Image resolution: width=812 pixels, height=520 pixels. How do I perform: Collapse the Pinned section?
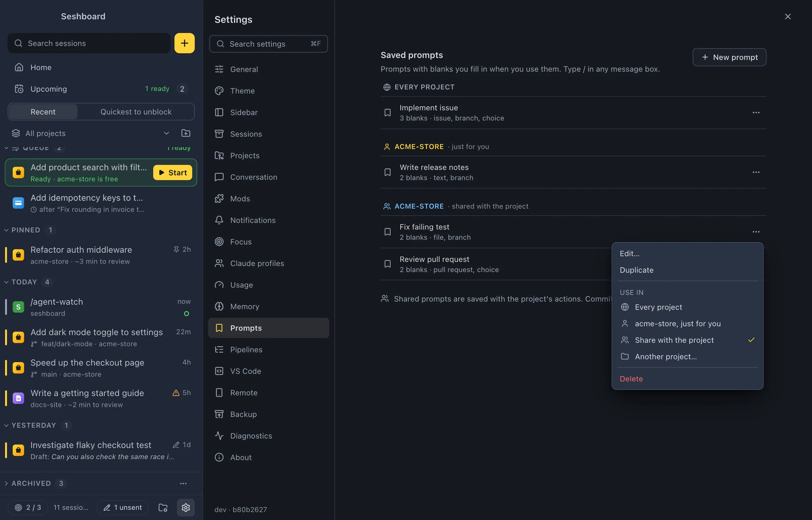click(x=6, y=230)
